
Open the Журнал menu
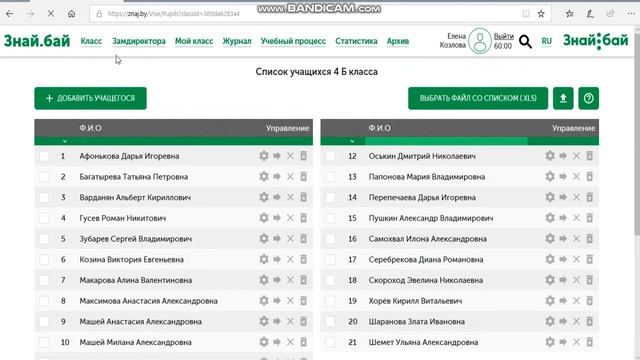[x=237, y=41]
